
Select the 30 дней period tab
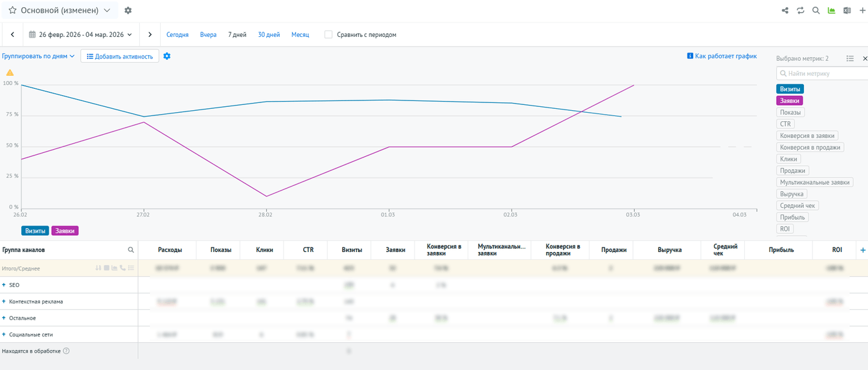[269, 35]
